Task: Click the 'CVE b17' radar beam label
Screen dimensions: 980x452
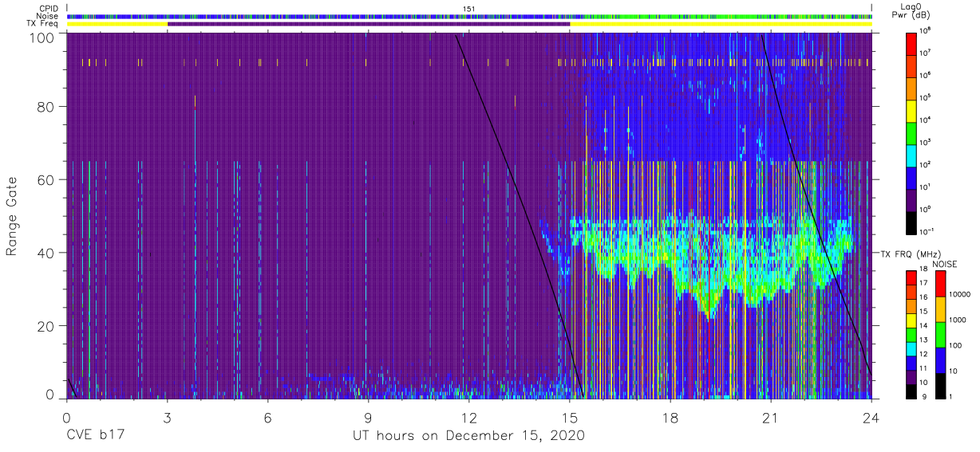Action: (x=95, y=435)
